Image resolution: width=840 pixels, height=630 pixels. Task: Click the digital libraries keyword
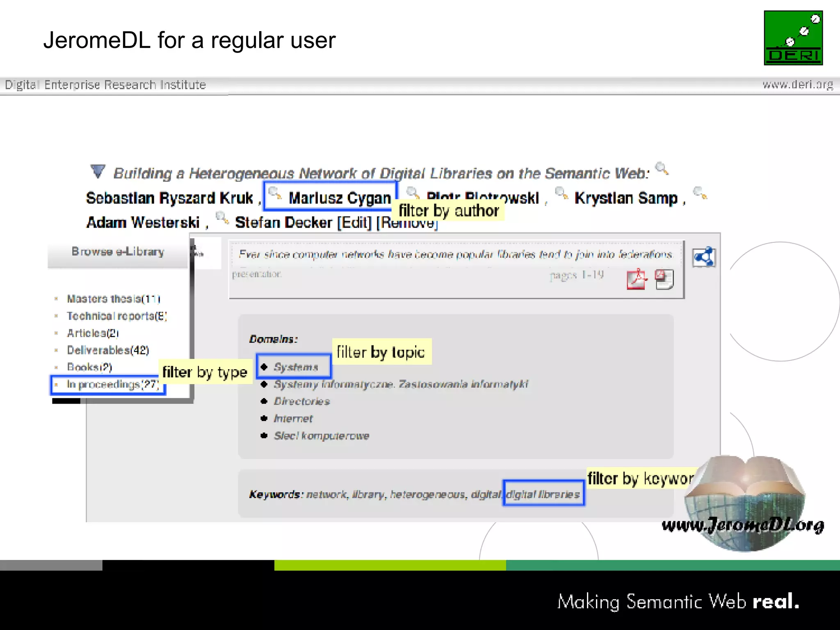coord(543,494)
